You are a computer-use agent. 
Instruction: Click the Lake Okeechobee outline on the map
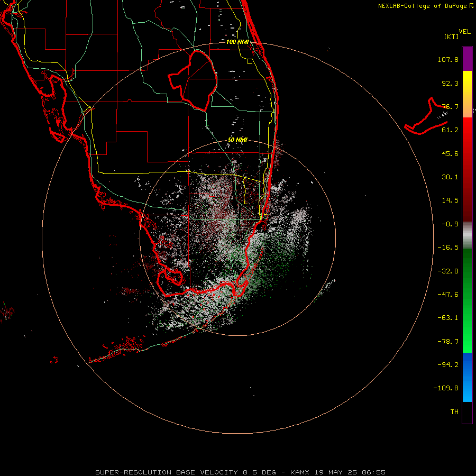tap(193, 80)
